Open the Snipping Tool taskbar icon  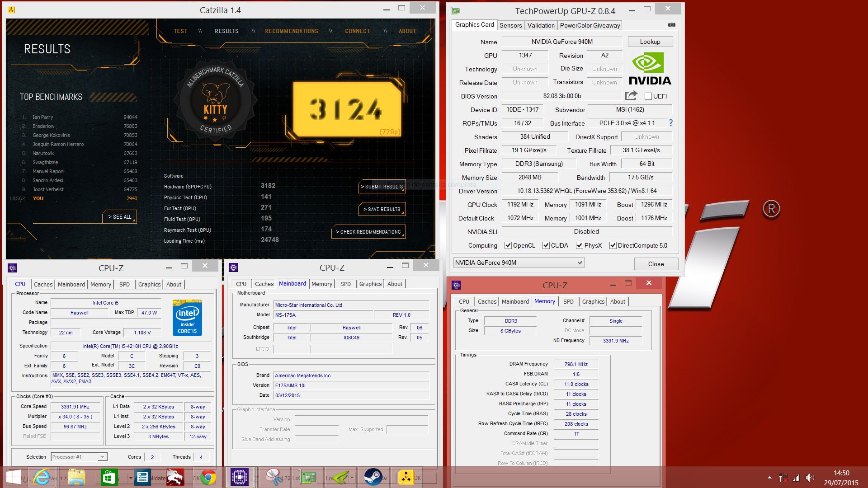(x=274, y=477)
